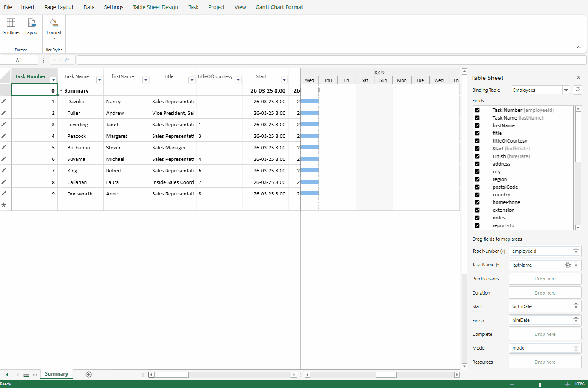Viewport: 588px width, 388px height.
Task: Click the table horizontal scrollbar thumb
Action: [x=171, y=375]
